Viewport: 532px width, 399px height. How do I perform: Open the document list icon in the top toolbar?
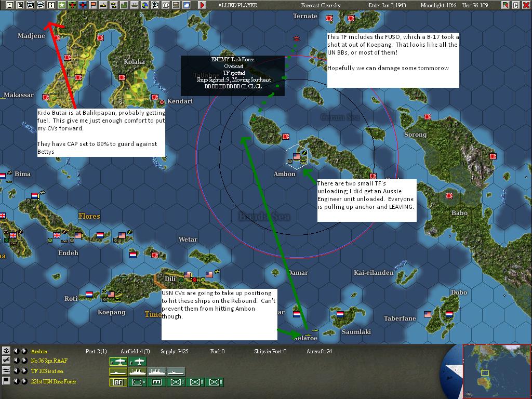pyautogui.click(x=20, y=5)
